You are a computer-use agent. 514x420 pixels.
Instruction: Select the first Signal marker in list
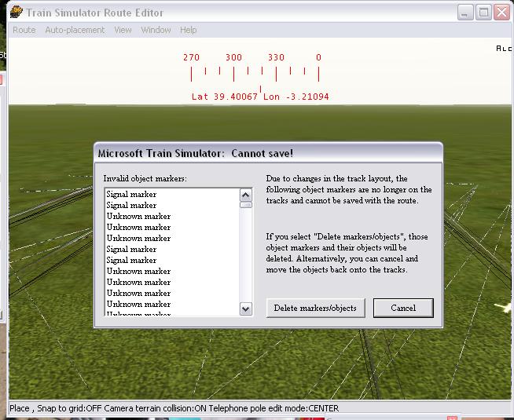[x=131, y=194]
